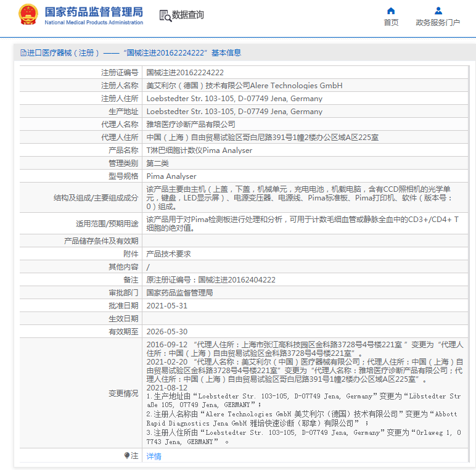
Task: Click the data query magnifier icon
Action: click(165, 15)
